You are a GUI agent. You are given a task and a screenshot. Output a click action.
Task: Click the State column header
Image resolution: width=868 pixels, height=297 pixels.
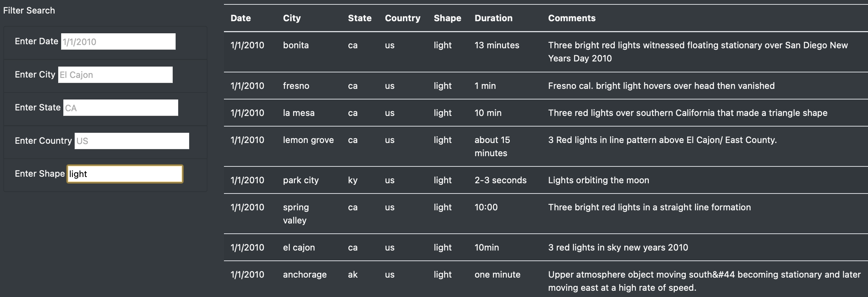[360, 18]
